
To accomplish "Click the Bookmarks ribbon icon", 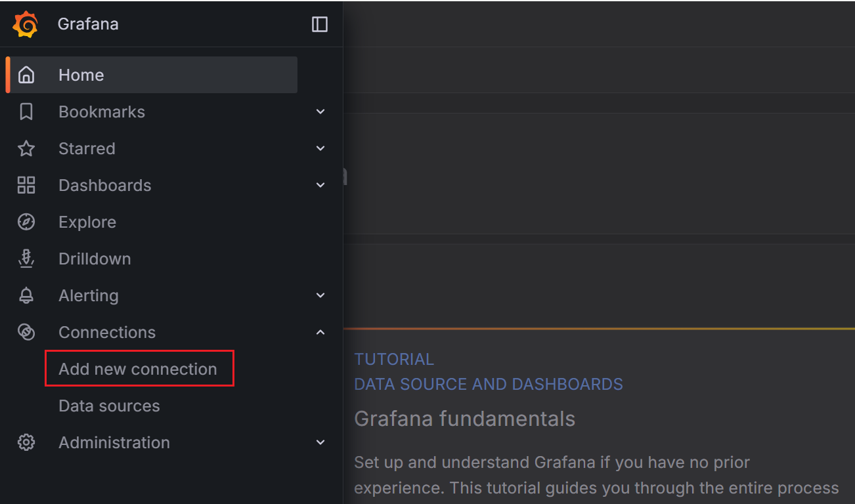I will [26, 112].
